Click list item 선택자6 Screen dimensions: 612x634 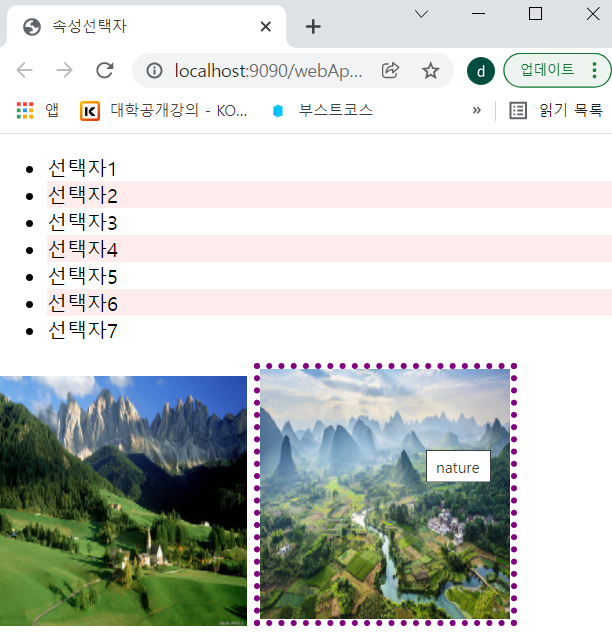tap(329, 302)
